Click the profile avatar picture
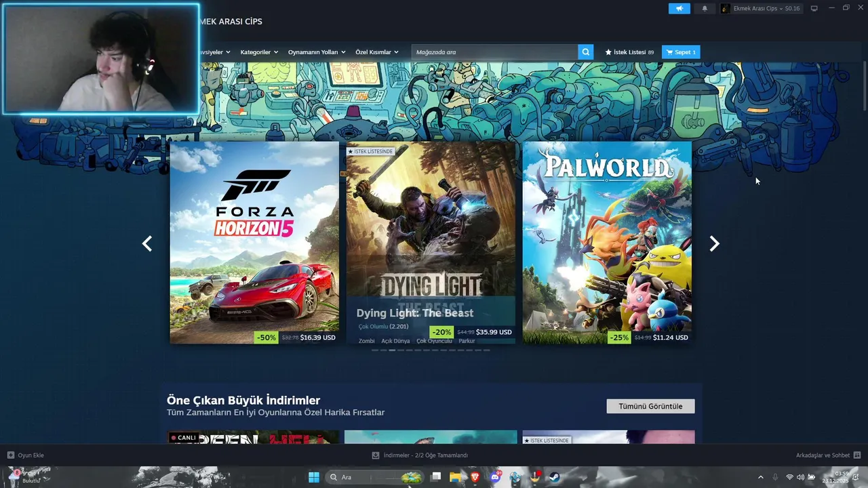 tap(726, 8)
